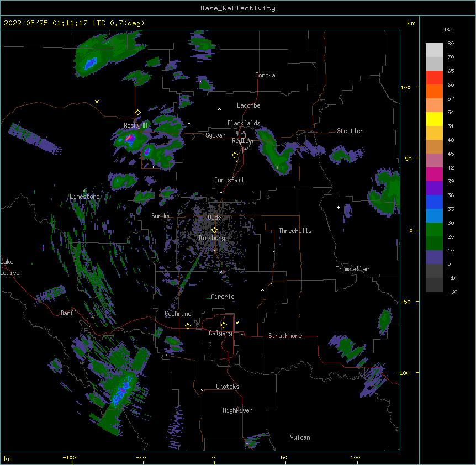The image size is (476, 465).
Task: Click the km unit label at bottom left
Action: [x=8, y=458]
